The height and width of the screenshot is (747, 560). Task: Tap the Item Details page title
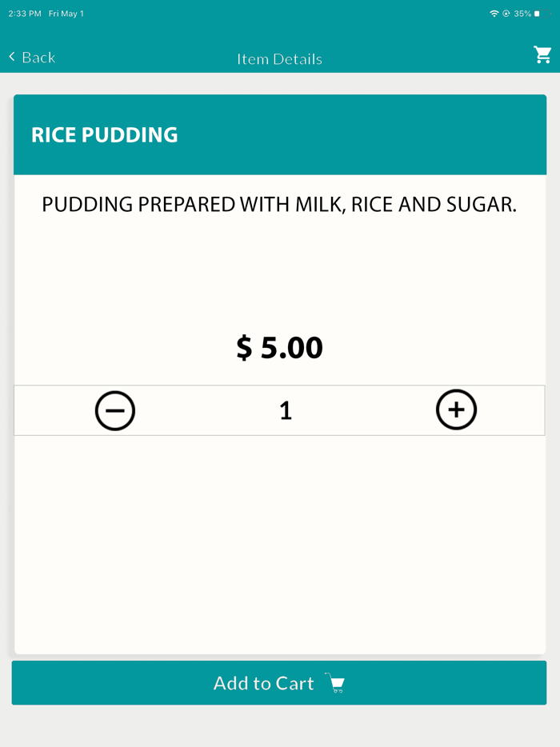pos(279,59)
